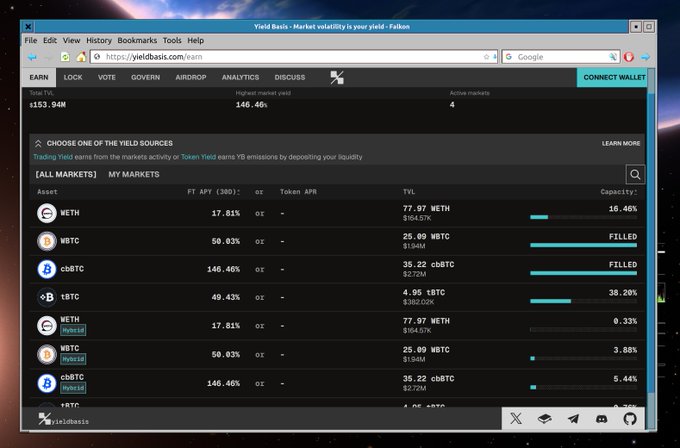
Task: Click the Yield Basis logo in navigation bar
Action: pyautogui.click(x=337, y=78)
